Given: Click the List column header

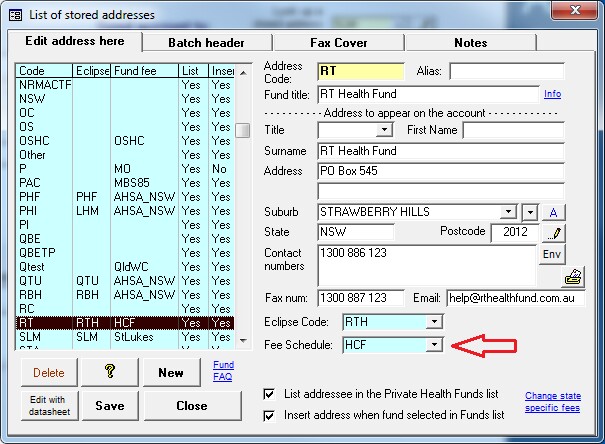Looking at the screenshot, I should pyautogui.click(x=194, y=71).
